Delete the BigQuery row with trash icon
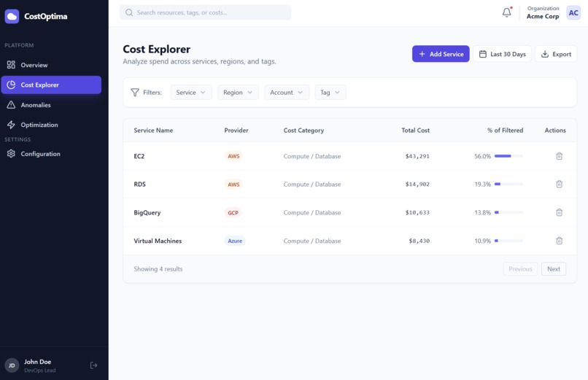 tap(559, 212)
